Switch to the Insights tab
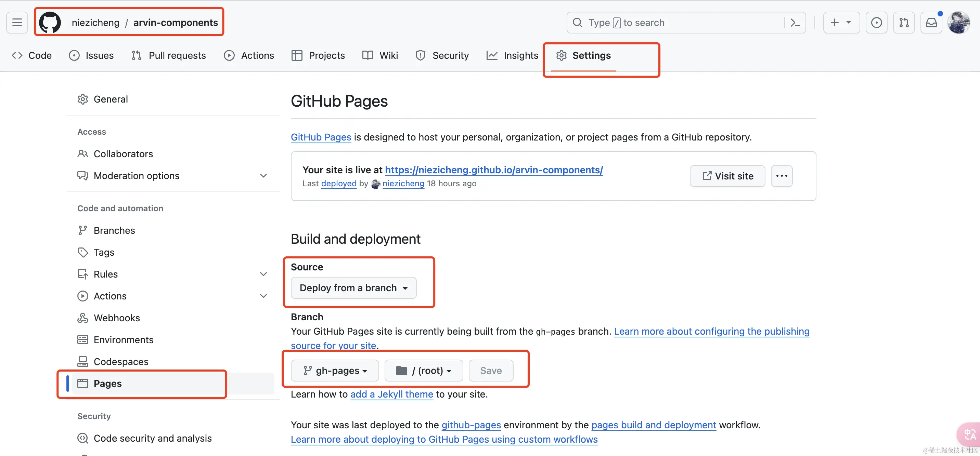 (x=512, y=55)
